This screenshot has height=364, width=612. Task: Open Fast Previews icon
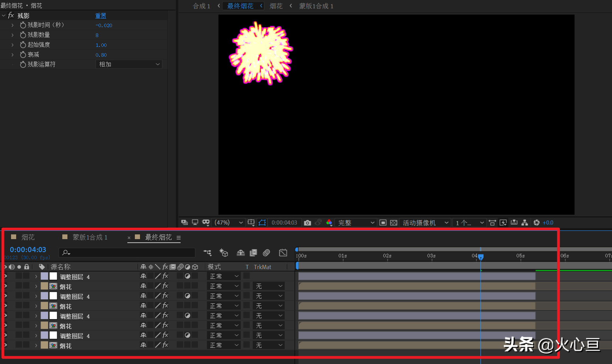503,223
